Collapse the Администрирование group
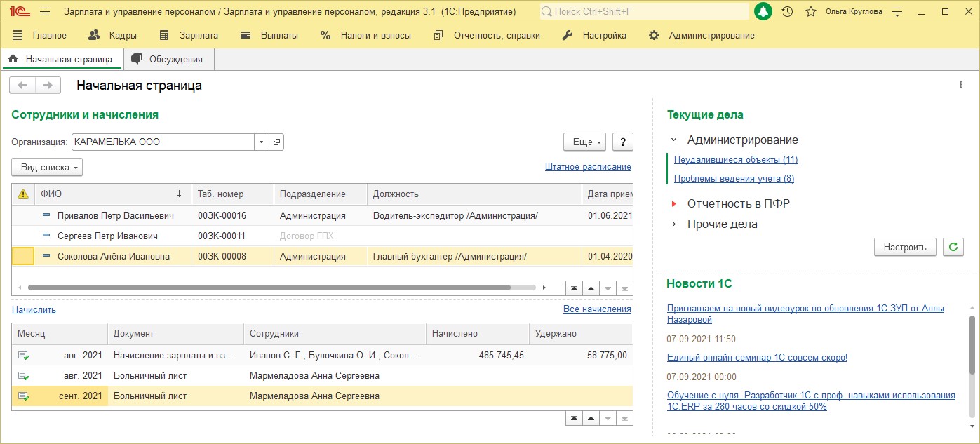 (673, 140)
